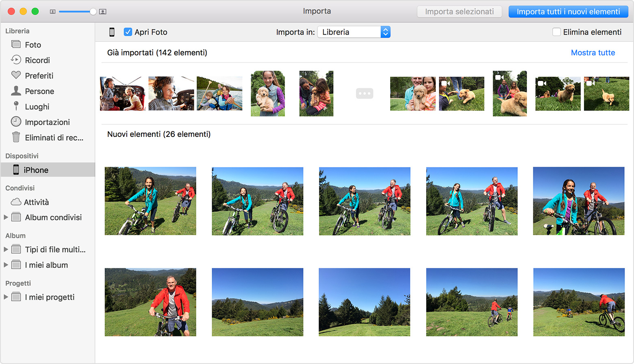The width and height of the screenshot is (634, 364).
Task: Expand I miei album tree item
Action: click(7, 265)
